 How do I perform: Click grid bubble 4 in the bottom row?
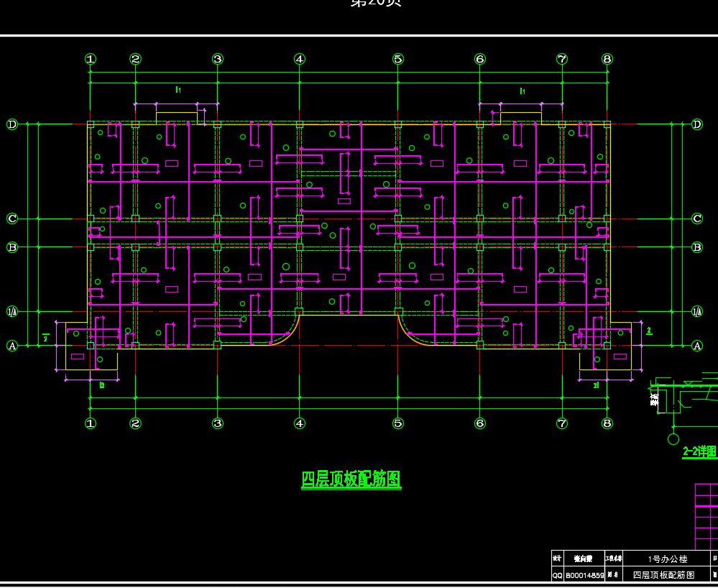300,423
